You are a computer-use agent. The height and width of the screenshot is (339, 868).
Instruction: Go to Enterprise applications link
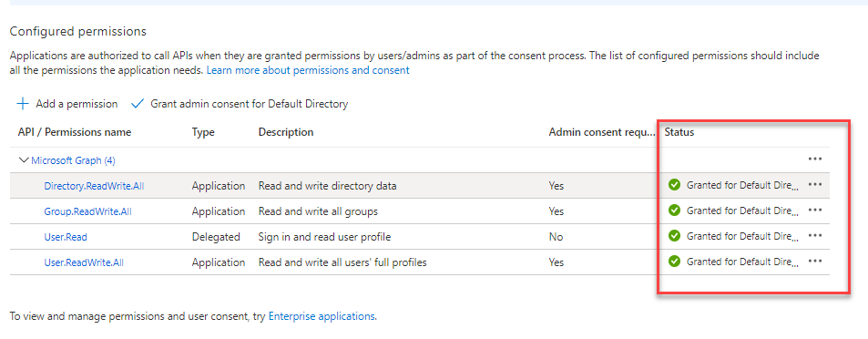point(322,316)
